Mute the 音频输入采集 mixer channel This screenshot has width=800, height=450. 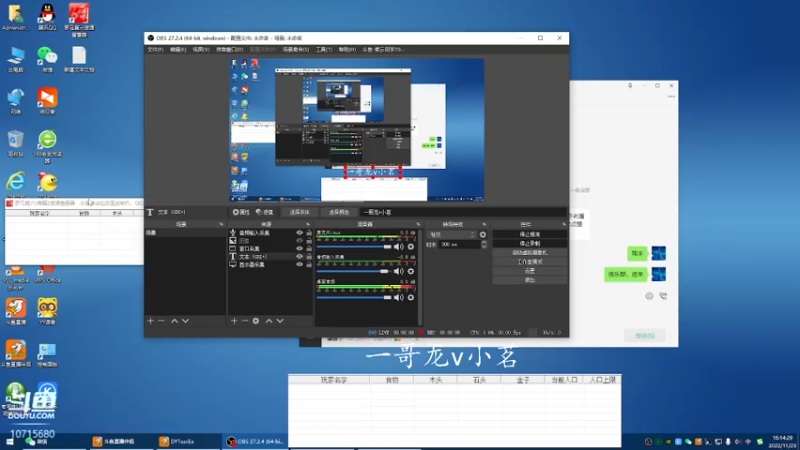398,271
